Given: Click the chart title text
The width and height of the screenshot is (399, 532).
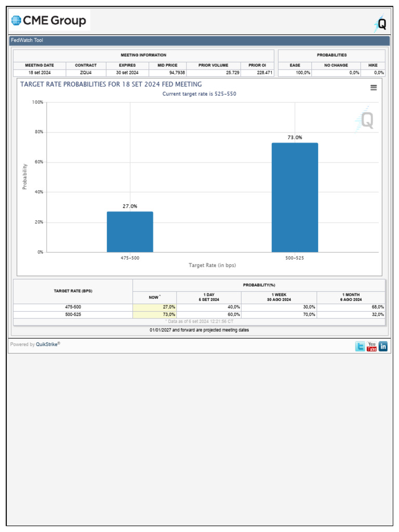Looking at the screenshot, I should 111,84.
